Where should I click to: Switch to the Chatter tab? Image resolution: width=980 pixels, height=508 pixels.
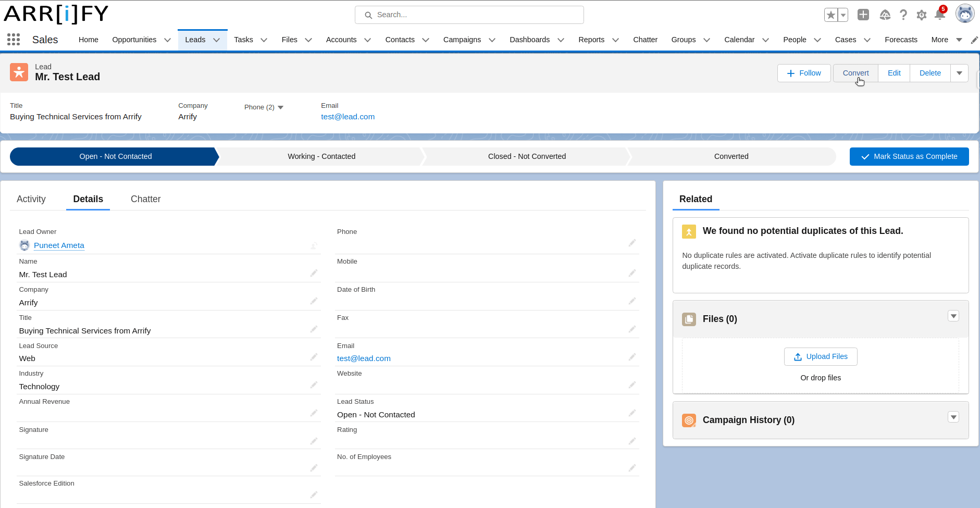click(x=145, y=199)
